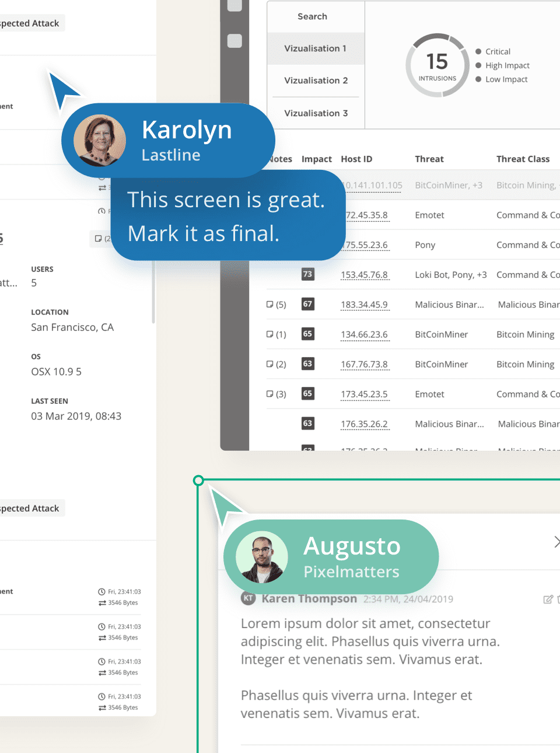Open the notes icon for host 183.34.45.9
This screenshot has width=560, height=753.
click(270, 304)
